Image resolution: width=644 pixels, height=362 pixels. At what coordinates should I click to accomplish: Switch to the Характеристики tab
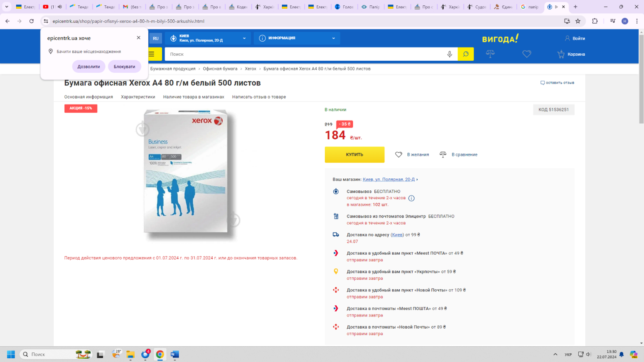tap(138, 97)
